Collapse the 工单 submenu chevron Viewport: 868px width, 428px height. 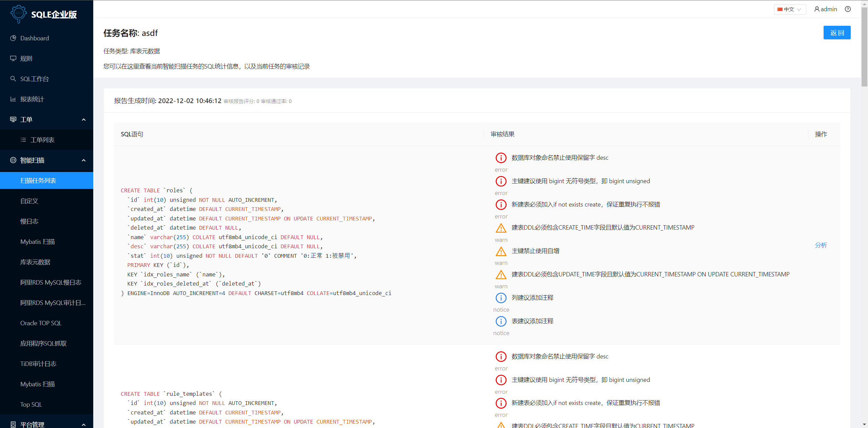84,120
